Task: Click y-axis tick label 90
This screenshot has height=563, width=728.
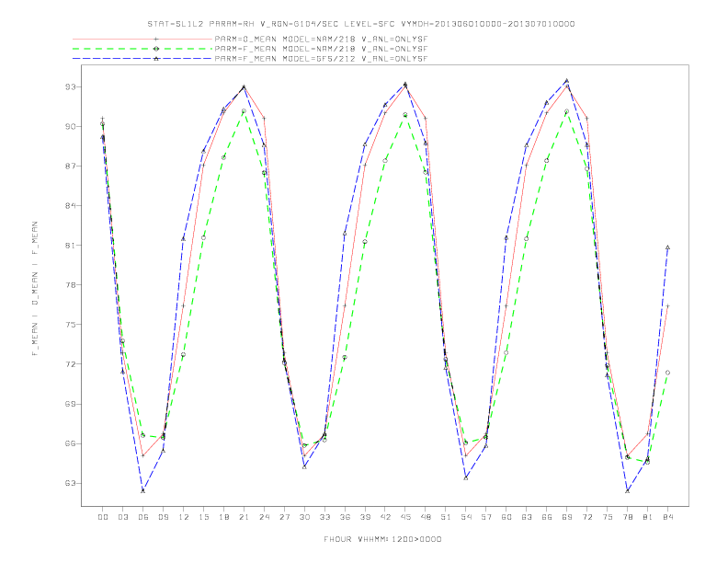Action: click(x=71, y=126)
